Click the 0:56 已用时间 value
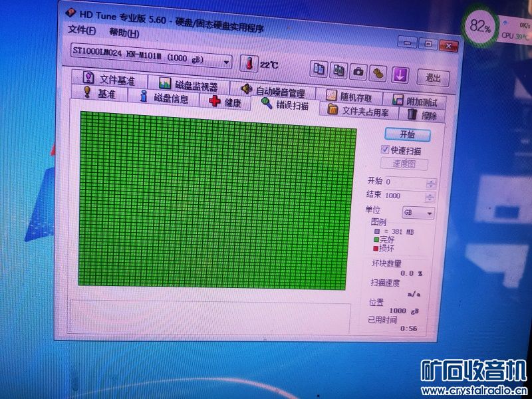Screen dimensions: 532x399 [408, 328]
